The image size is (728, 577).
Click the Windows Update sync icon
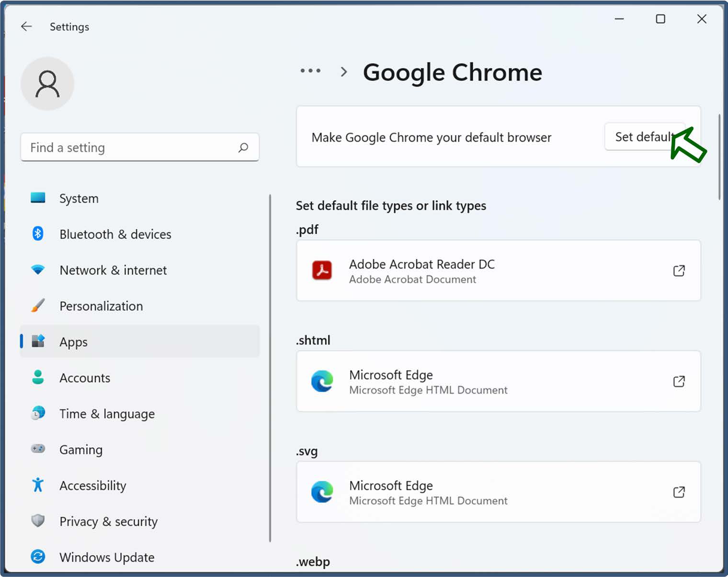pos(38,556)
